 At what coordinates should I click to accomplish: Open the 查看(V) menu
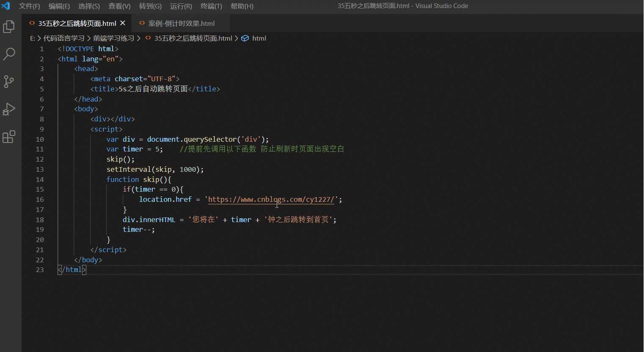point(119,6)
